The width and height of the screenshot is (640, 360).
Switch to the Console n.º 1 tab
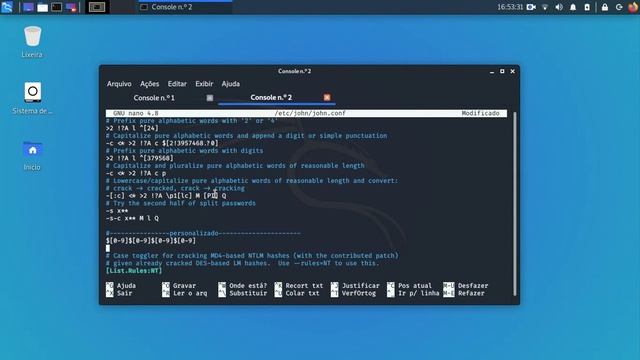coord(154,98)
